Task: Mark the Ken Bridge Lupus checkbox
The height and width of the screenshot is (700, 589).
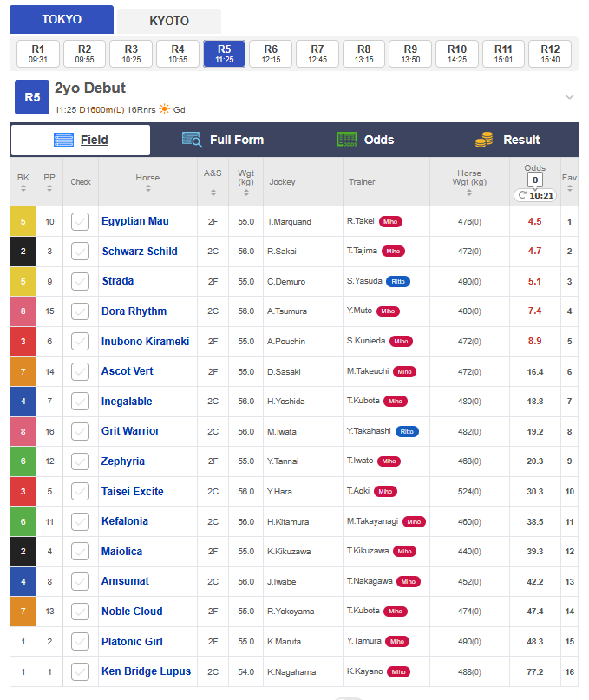Action: pyautogui.click(x=81, y=671)
